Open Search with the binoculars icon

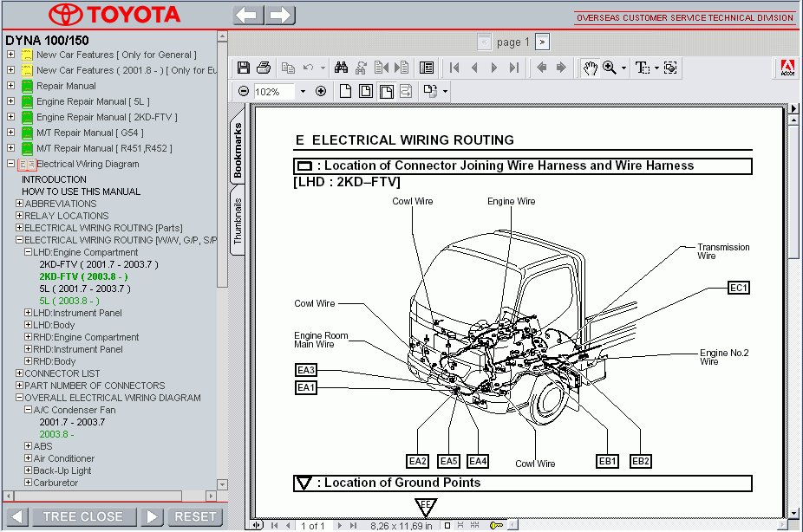341,68
